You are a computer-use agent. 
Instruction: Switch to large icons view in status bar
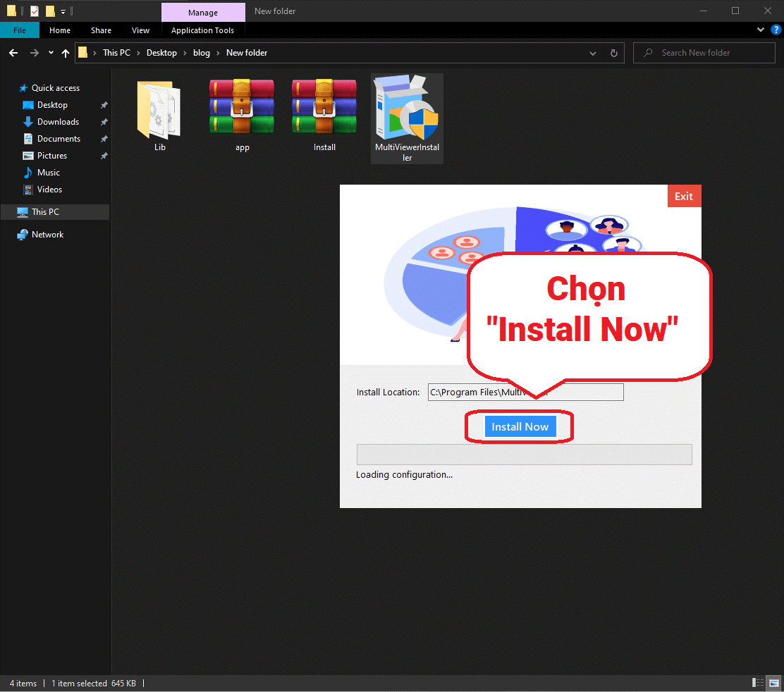774,683
